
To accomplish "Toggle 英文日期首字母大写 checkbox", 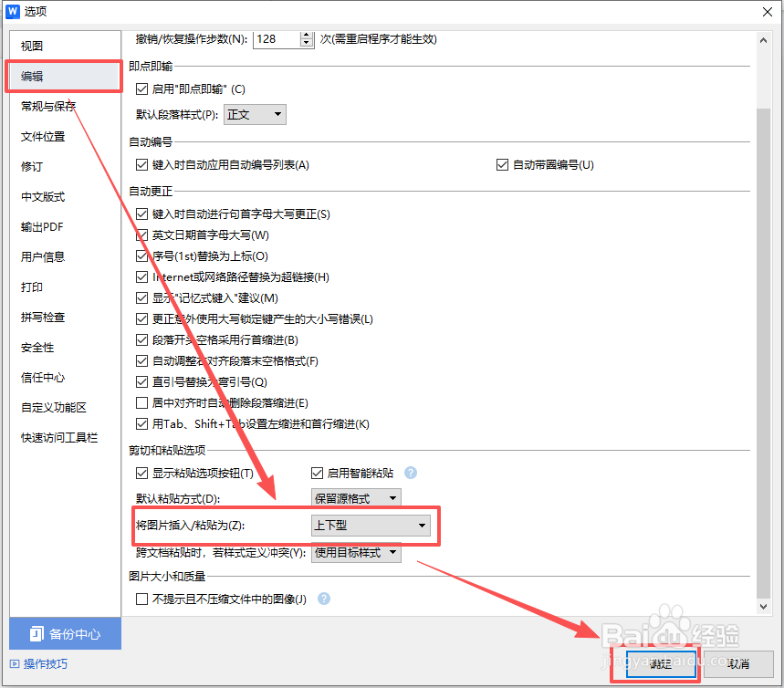I will [x=142, y=235].
